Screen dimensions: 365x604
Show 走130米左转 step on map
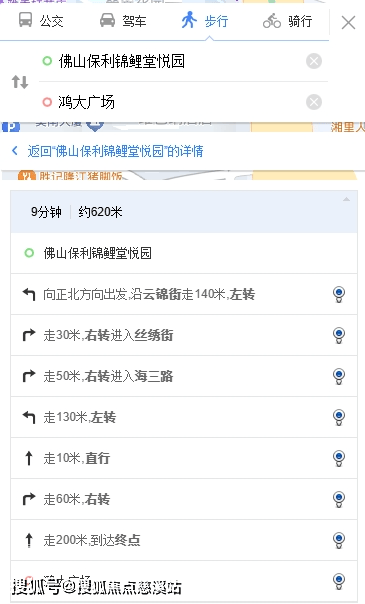click(339, 417)
